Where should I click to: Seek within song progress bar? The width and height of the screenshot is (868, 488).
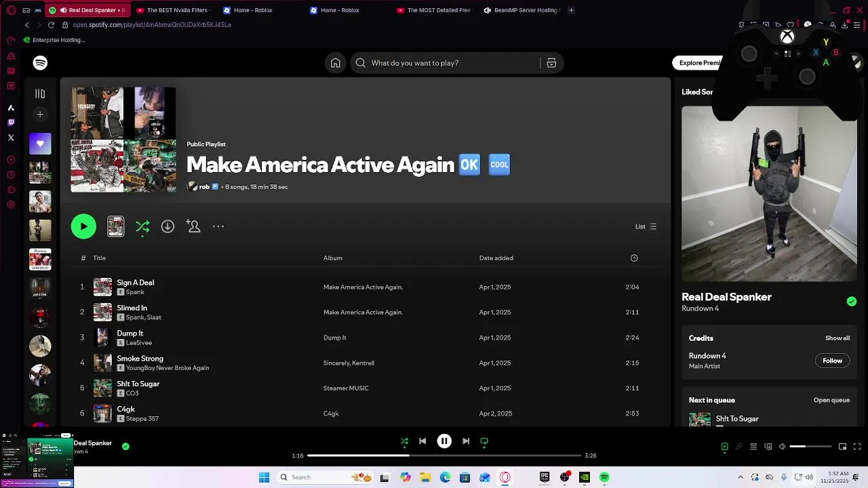point(444,455)
